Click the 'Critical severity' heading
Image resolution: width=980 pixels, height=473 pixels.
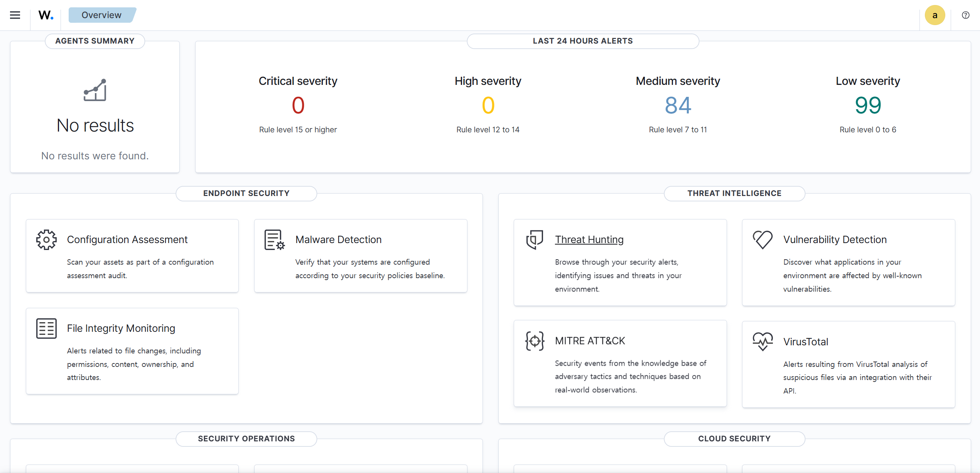tap(298, 81)
